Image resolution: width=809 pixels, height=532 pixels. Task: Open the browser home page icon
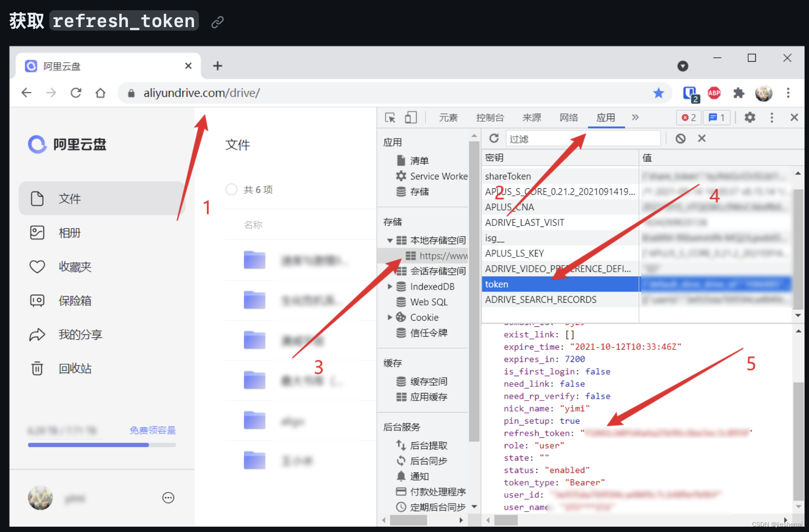100,93
